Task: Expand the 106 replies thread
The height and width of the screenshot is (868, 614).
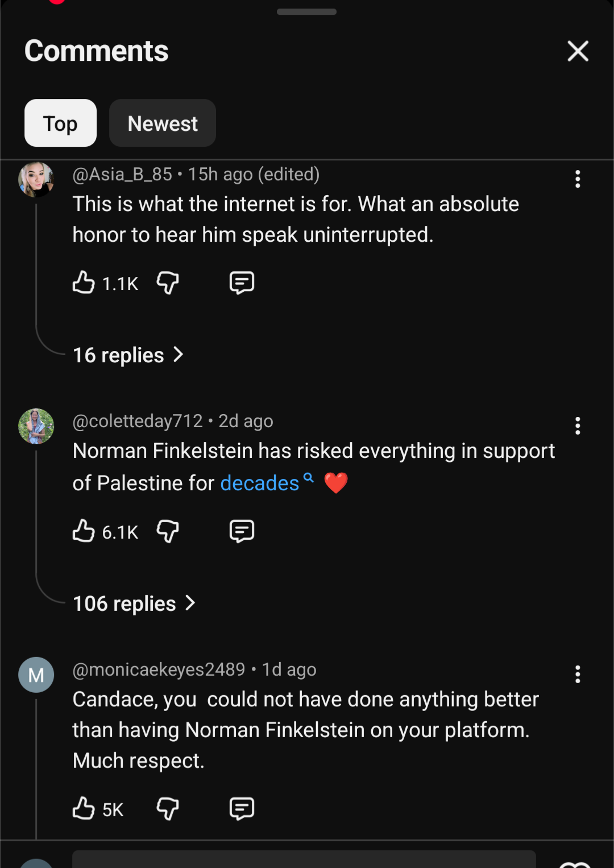Action: click(134, 604)
